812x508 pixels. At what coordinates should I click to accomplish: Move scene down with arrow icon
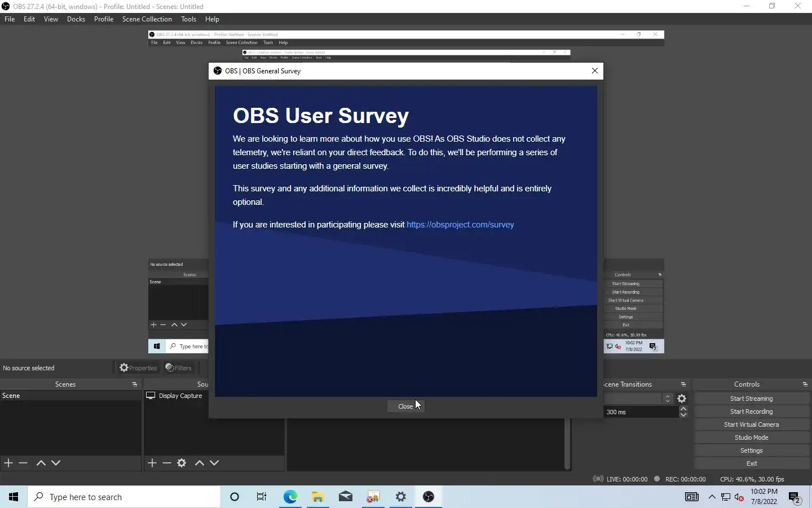tap(56, 463)
